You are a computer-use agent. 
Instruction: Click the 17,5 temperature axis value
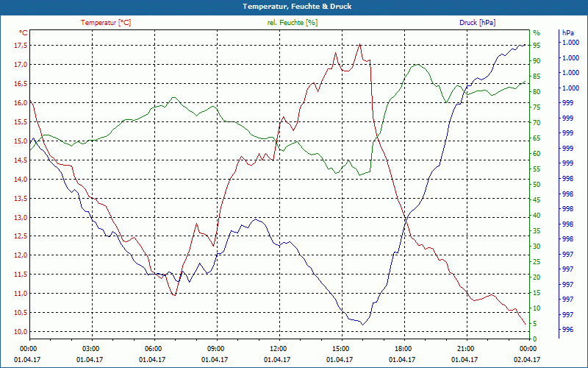point(21,46)
